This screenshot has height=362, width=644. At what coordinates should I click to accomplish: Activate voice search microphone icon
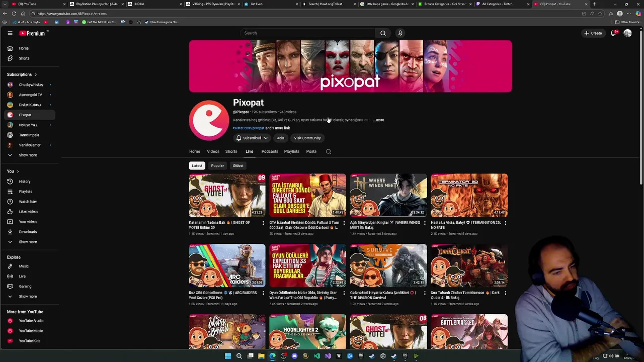pyautogui.click(x=400, y=33)
